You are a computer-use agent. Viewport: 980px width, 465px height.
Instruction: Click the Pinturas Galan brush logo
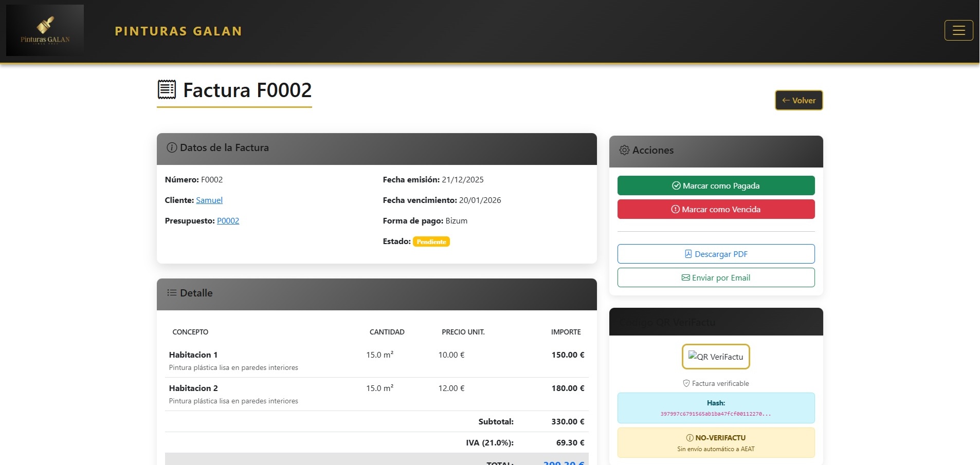click(x=44, y=29)
